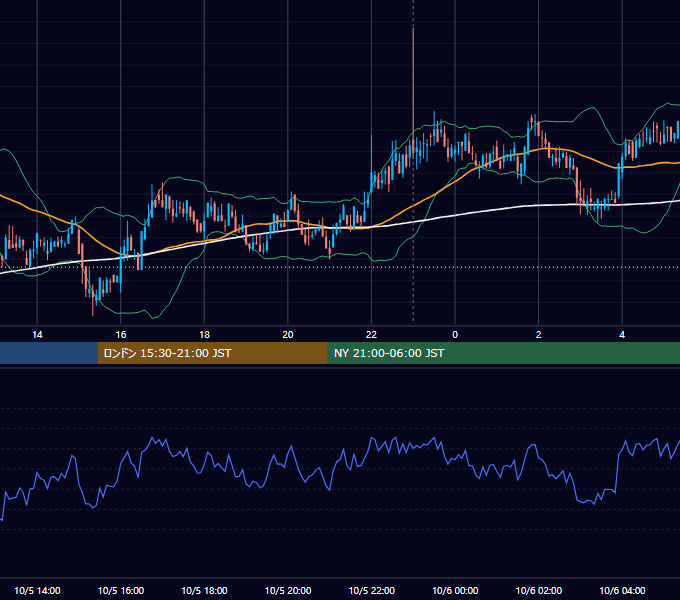
Task: Click the hour label 18 on the price chart axis
Action: [x=204, y=335]
